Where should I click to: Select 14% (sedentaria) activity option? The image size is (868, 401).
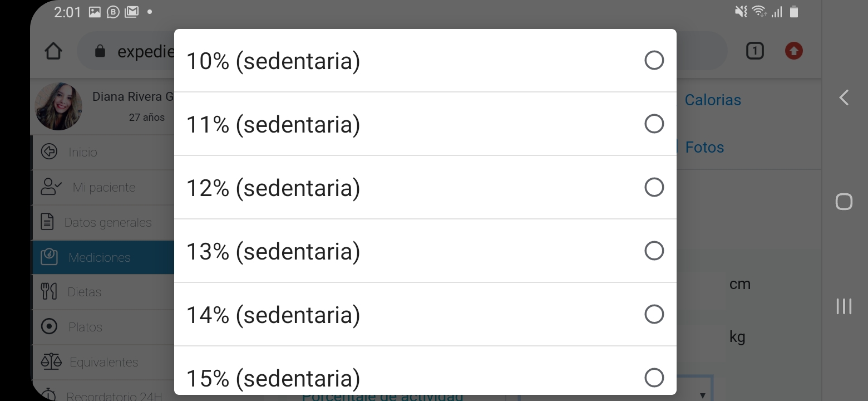click(425, 314)
